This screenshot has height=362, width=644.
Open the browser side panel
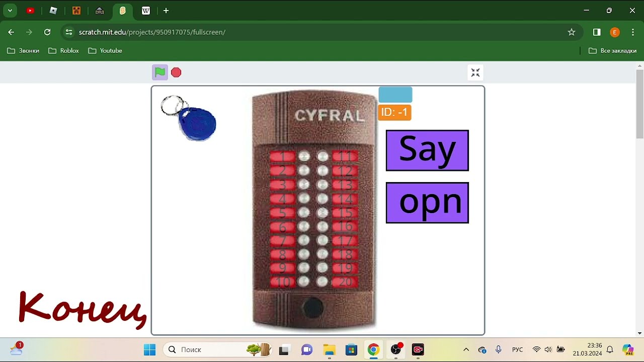click(x=597, y=32)
